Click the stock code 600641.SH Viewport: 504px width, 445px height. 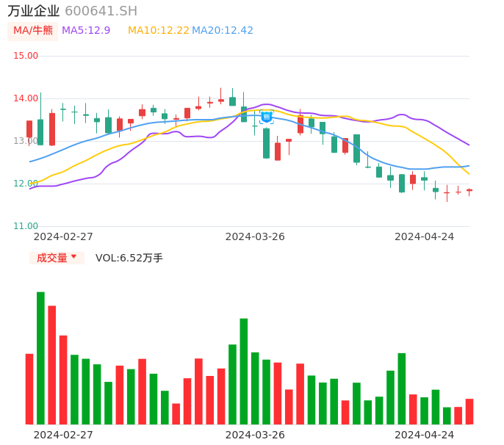[x=101, y=11]
